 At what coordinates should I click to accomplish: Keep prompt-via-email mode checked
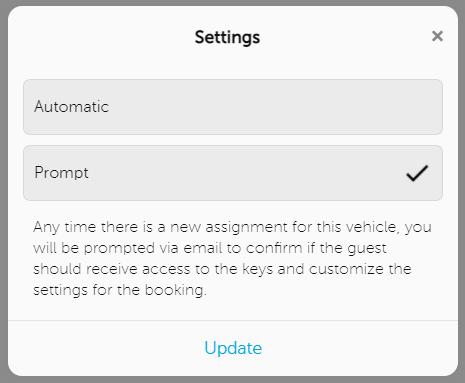pos(233,173)
